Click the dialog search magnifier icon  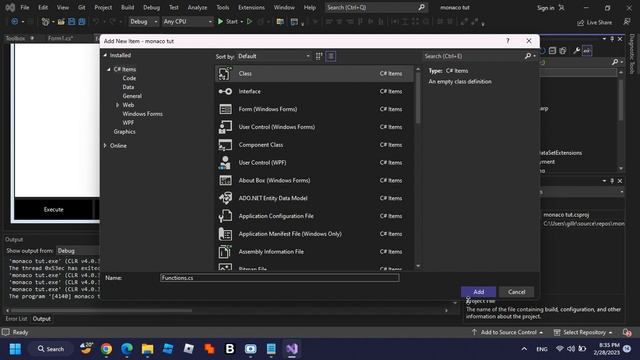coord(528,56)
